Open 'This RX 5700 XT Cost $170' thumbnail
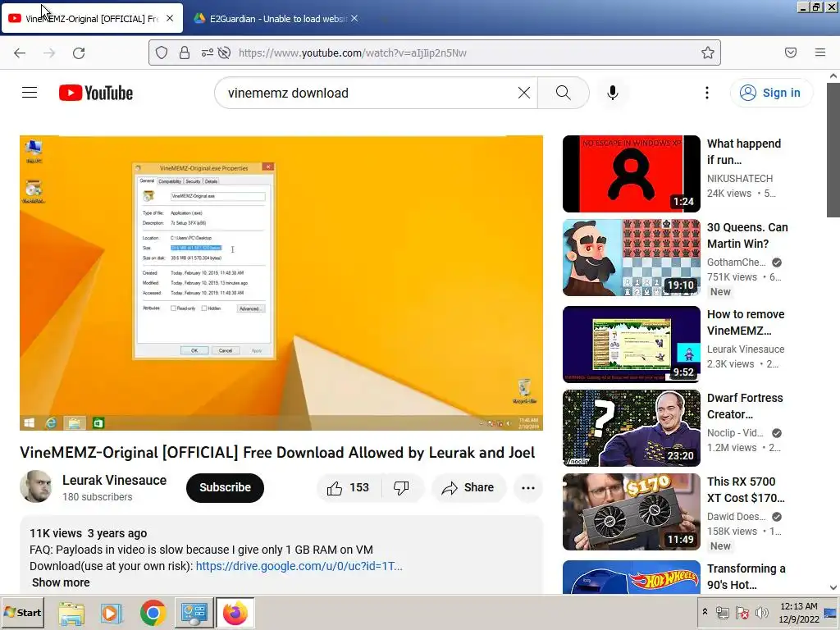Image resolution: width=840 pixels, height=630 pixels. coord(631,512)
